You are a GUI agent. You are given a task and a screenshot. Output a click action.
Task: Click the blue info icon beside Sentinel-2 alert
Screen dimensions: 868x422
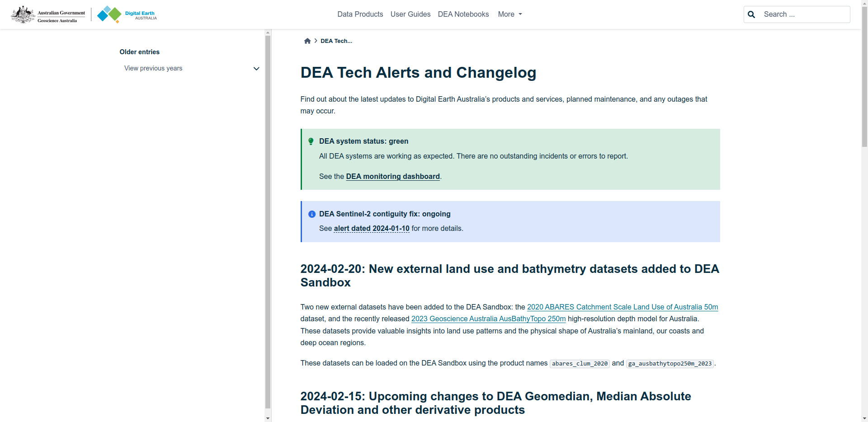click(311, 214)
